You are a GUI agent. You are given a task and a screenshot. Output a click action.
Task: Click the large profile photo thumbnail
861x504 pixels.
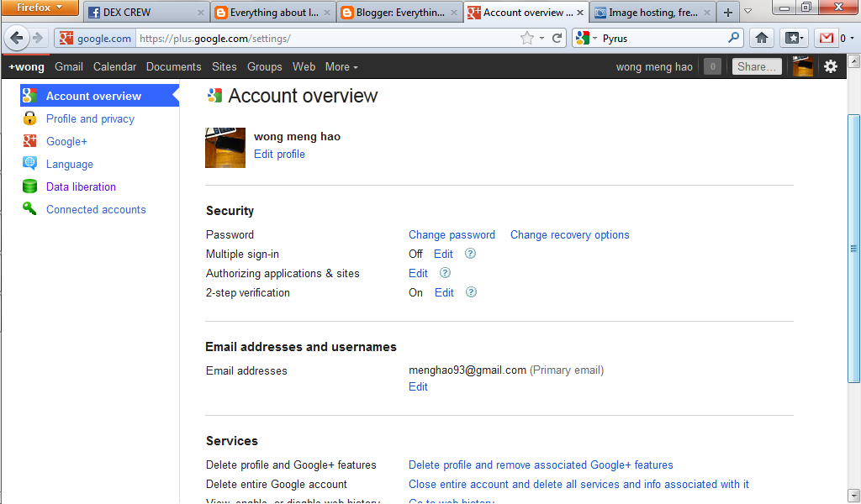pos(225,148)
